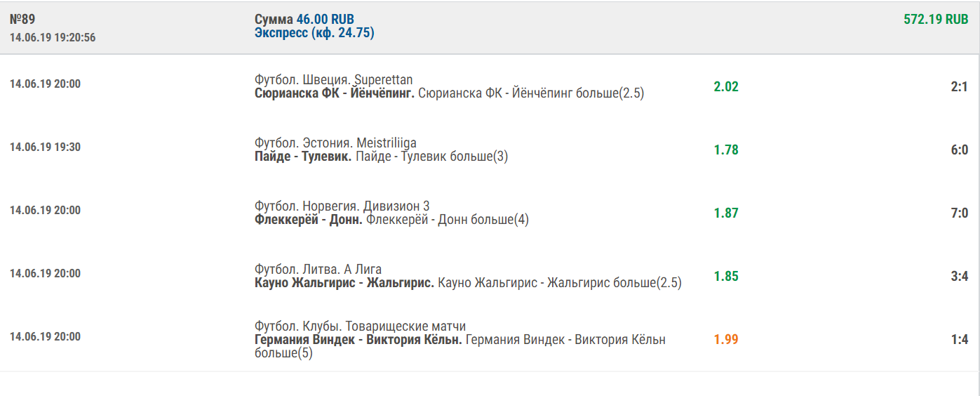
Task: Select the Германия Виндек - Виктория Кёльн match
Action: (358, 339)
